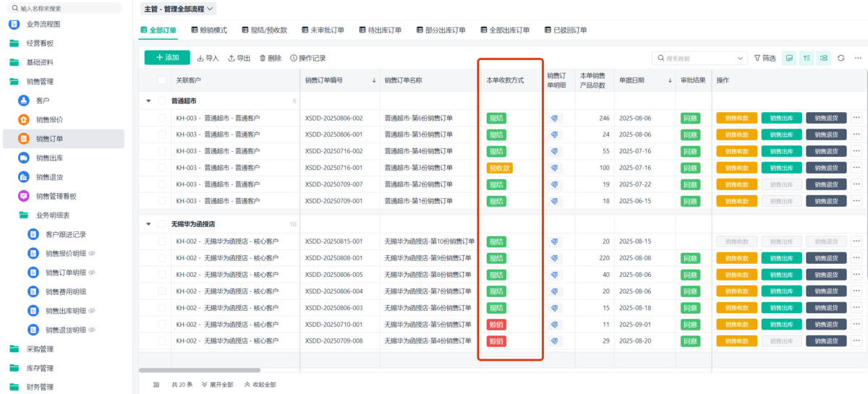Open 销售订单明细 report
Screen dimensions: 868x394
(65, 273)
